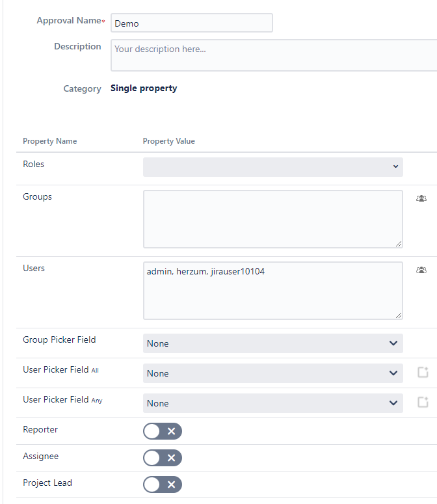Click inside the empty Groups text area
Screen dimensions: 437x504
click(x=272, y=219)
